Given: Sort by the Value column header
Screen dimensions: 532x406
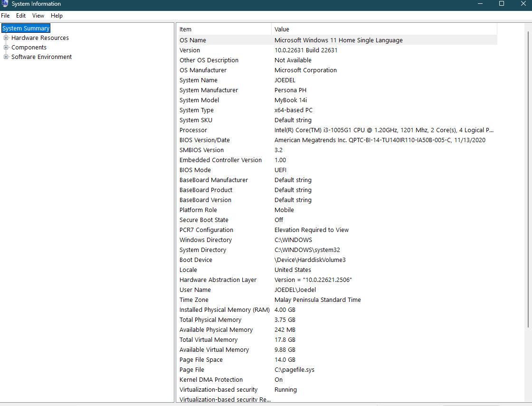Looking at the screenshot, I should click(x=384, y=29).
